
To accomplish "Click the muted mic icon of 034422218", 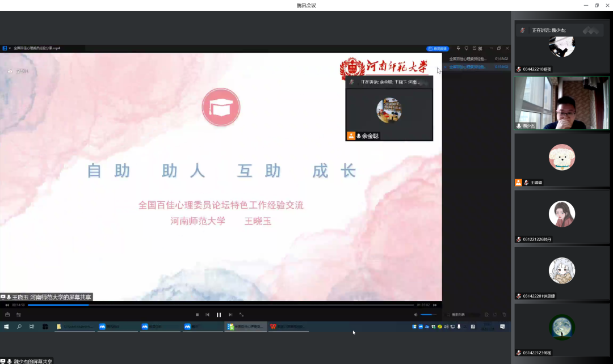I will coord(519,69).
